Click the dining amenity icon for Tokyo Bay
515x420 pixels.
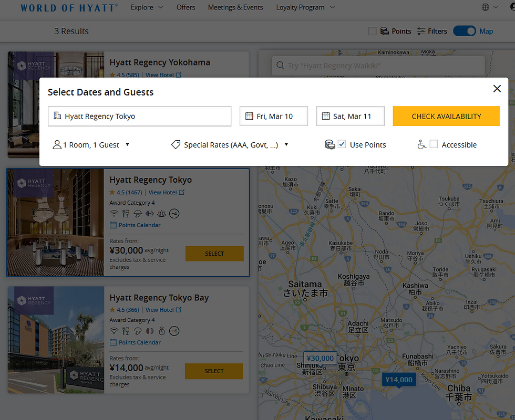(x=126, y=331)
